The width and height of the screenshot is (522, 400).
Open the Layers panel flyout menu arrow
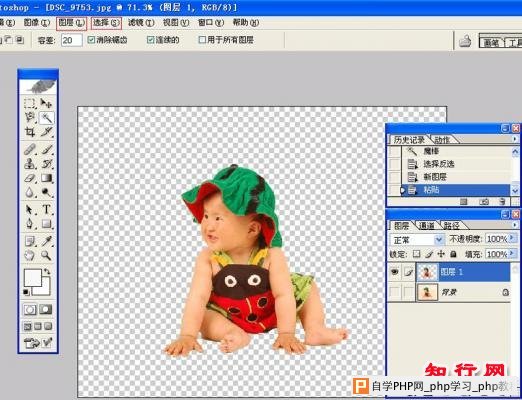(515, 225)
